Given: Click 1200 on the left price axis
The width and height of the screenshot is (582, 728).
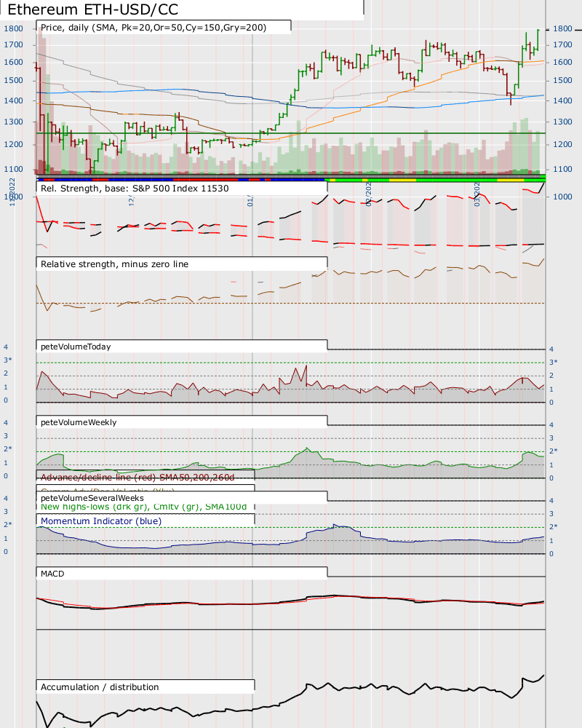Looking at the screenshot, I should click(14, 144).
